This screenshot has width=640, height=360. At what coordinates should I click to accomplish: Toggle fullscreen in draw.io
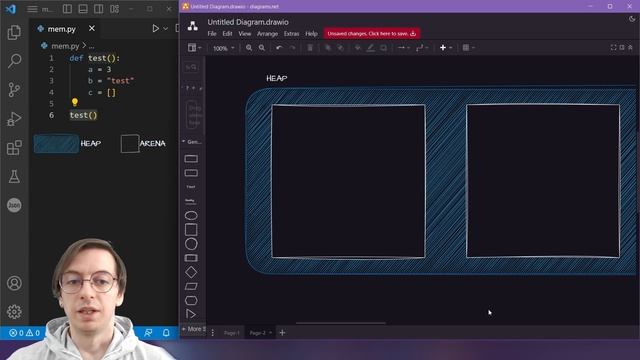coord(613,48)
